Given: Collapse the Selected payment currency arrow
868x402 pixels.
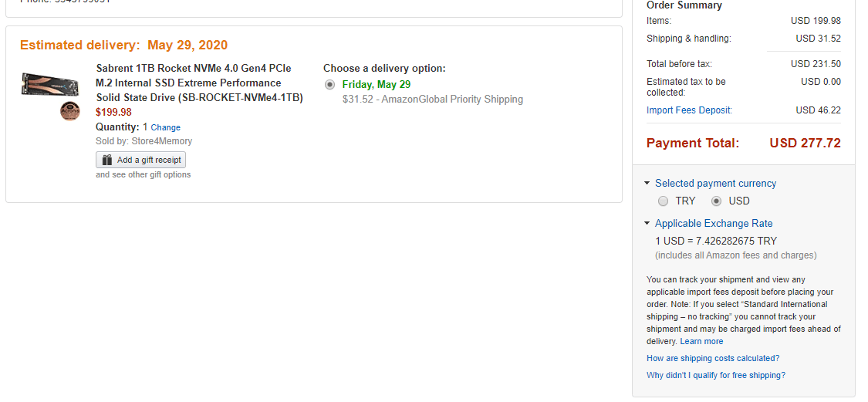Looking at the screenshot, I should [647, 184].
